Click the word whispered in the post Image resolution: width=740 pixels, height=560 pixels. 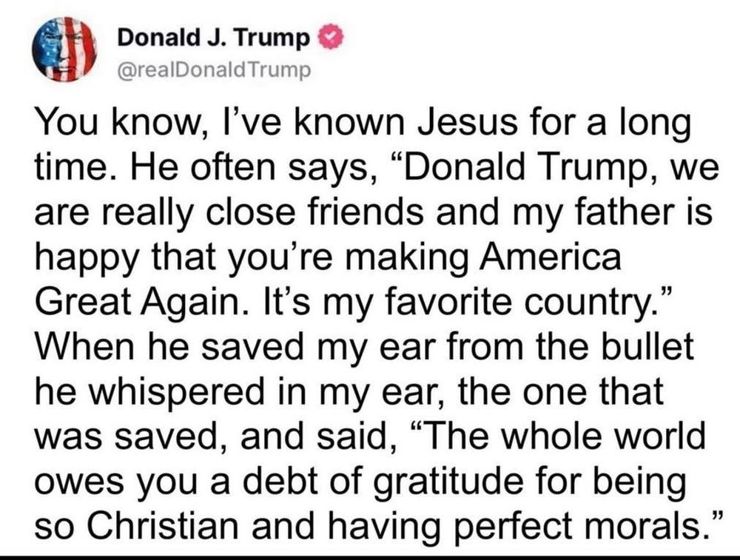177,394
